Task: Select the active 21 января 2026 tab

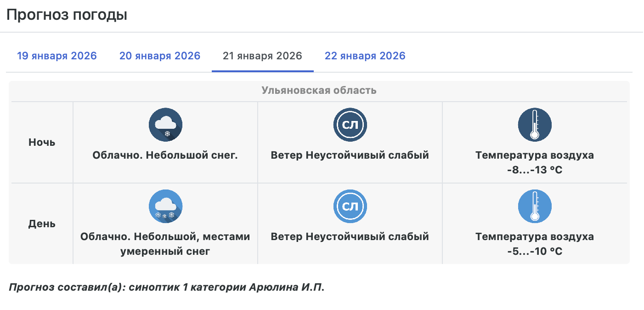Action: pos(262,56)
